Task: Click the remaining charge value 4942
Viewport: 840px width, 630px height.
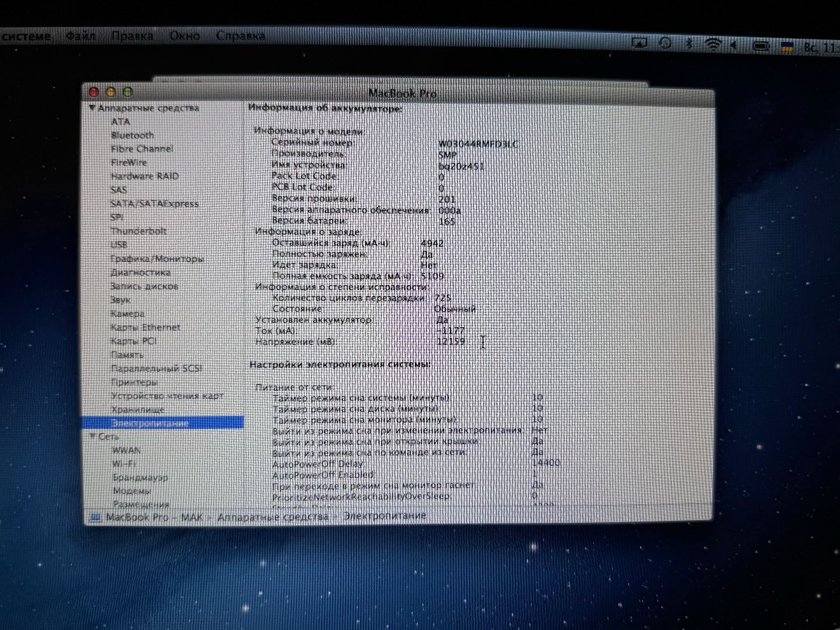Action: (x=433, y=243)
